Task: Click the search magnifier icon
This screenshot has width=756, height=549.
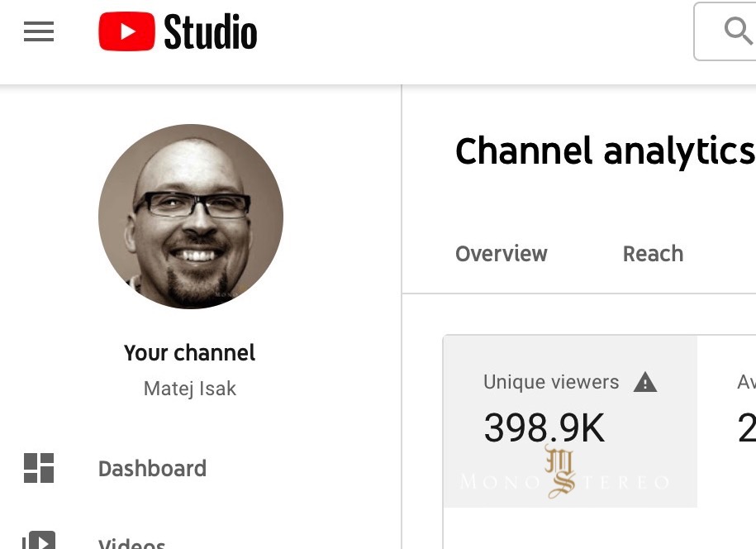Action: (738, 31)
